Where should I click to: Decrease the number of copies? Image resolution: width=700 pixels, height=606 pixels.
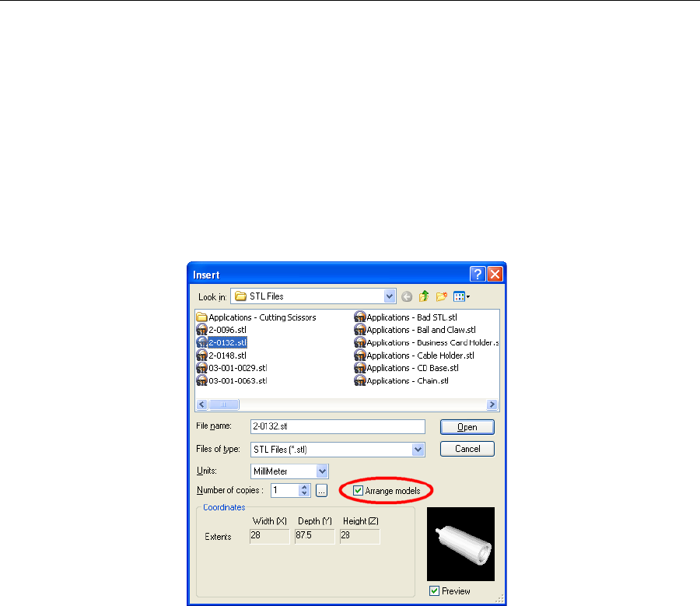tap(304, 493)
